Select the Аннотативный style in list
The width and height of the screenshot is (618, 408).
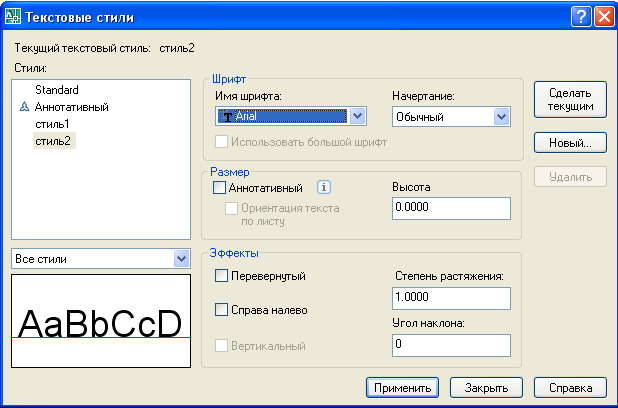point(72,107)
